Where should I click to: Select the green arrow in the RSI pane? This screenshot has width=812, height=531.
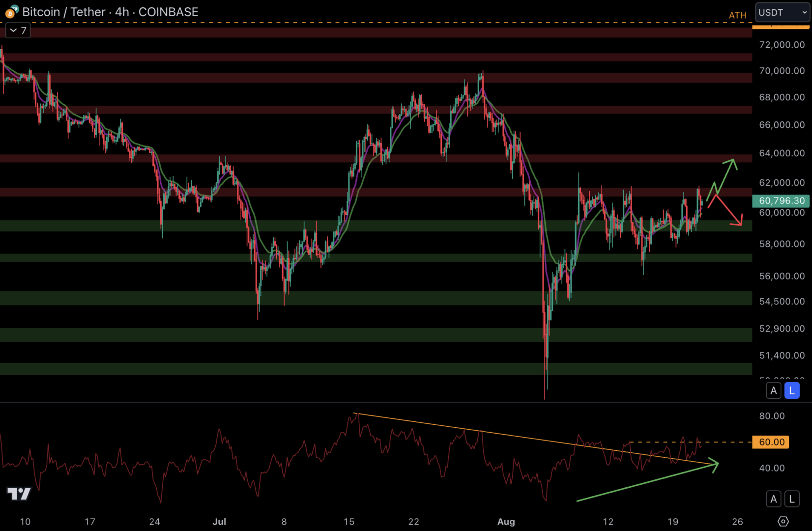(x=649, y=482)
